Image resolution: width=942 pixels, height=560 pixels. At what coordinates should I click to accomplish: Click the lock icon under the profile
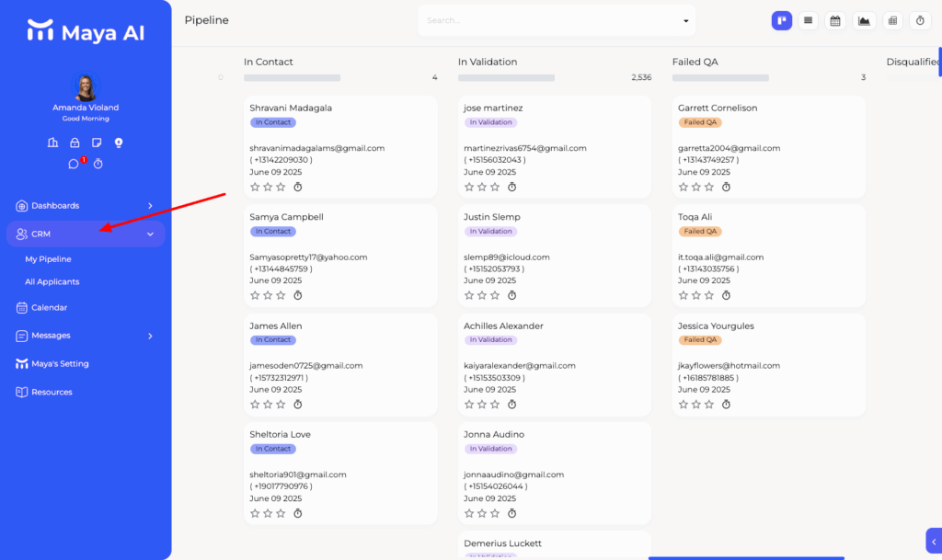tap(75, 143)
